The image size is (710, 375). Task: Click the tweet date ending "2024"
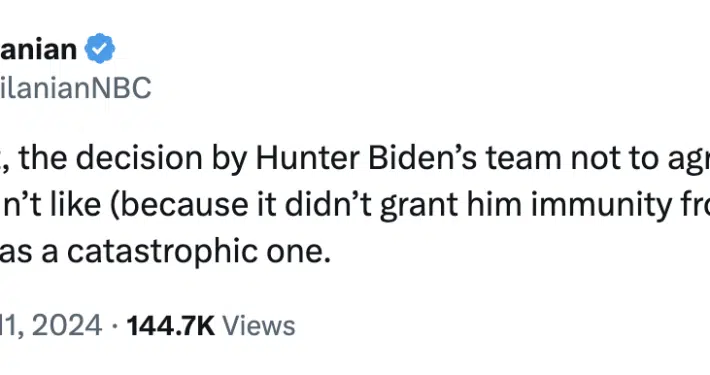point(51,326)
